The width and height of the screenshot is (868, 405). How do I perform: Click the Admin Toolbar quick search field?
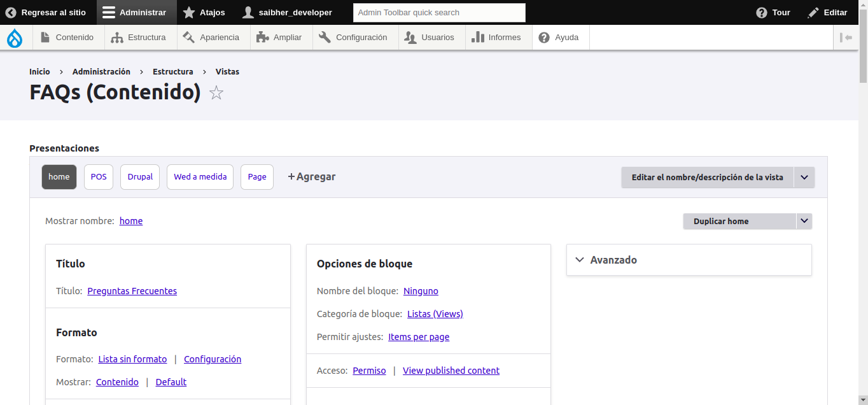tap(439, 13)
